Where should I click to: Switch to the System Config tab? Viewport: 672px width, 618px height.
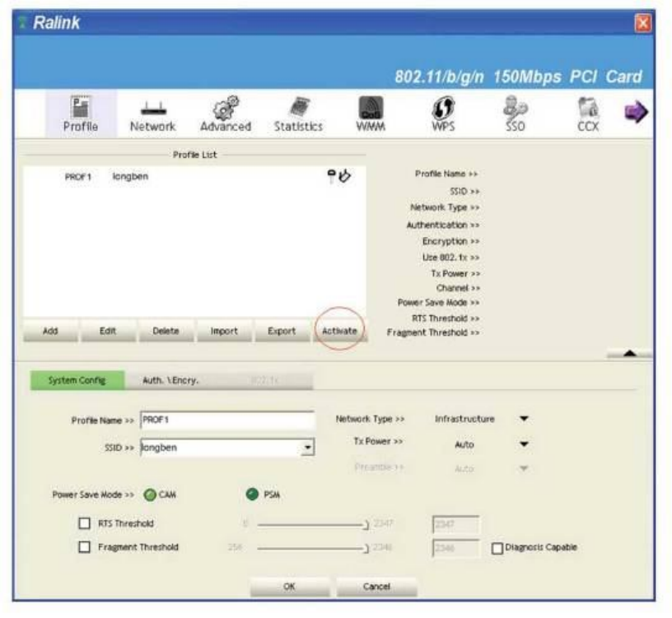77,380
